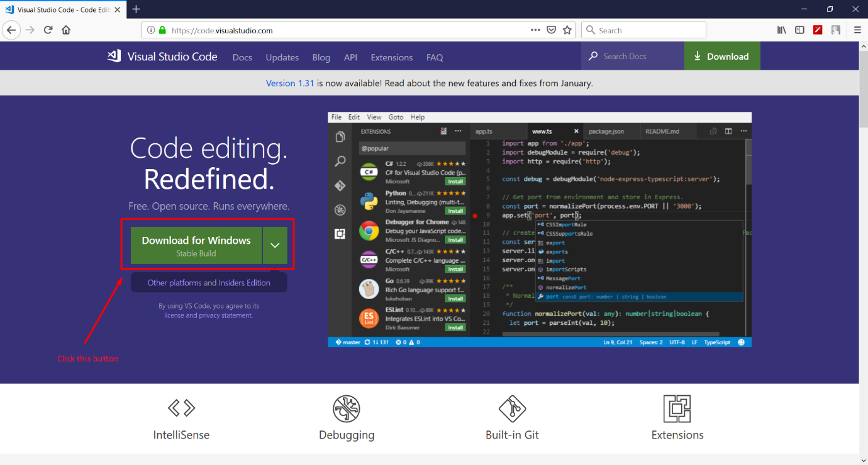
Task: Open the Firefox Library icon
Action: pos(782,30)
